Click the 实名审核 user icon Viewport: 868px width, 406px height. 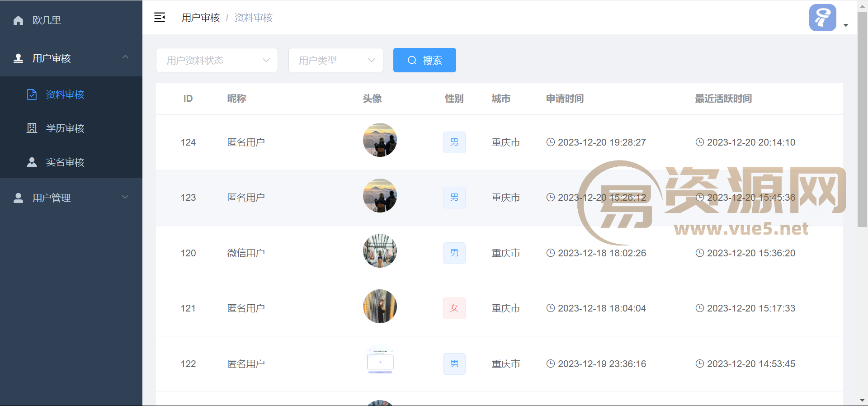[32, 162]
